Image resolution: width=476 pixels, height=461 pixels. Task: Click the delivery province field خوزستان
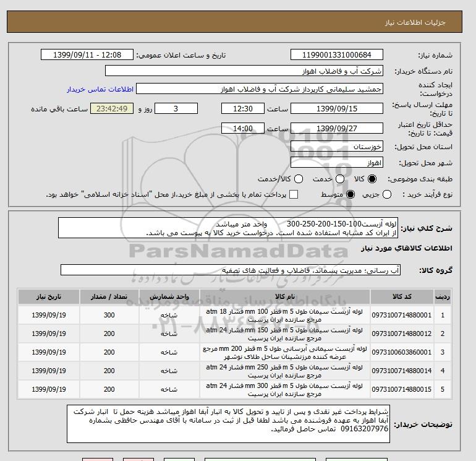tap(337, 147)
